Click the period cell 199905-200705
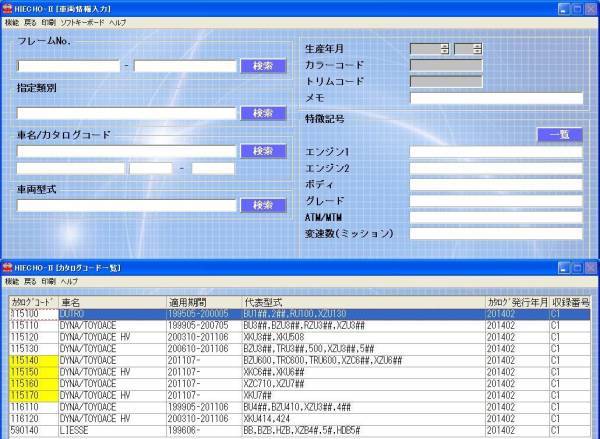 [204, 326]
